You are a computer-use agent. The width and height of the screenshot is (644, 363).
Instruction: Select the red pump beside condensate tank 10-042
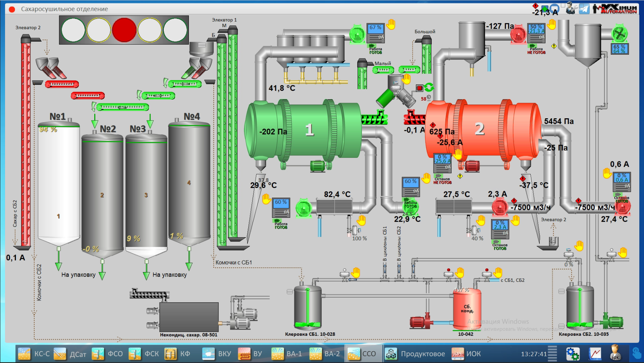point(419,322)
